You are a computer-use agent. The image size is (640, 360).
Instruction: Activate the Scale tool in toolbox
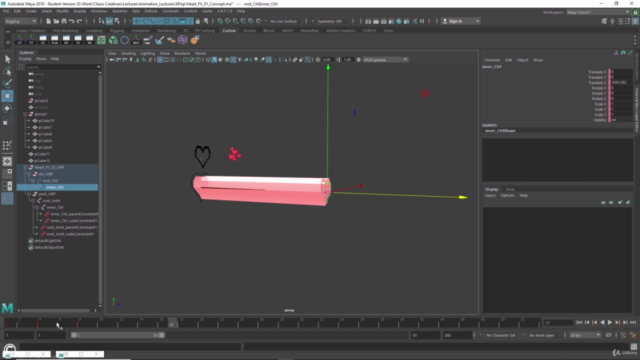click(7, 121)
